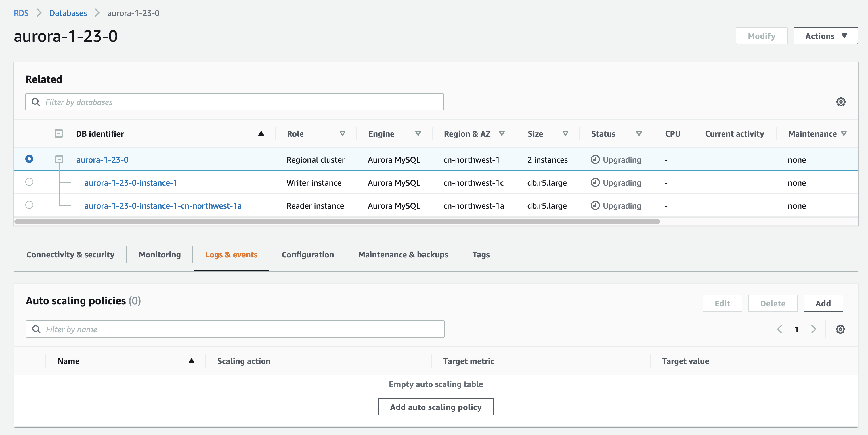Screen dimensions: 868x435
Task: Click Upgrading clock icon for Writer instance
Action: point(595,182)
